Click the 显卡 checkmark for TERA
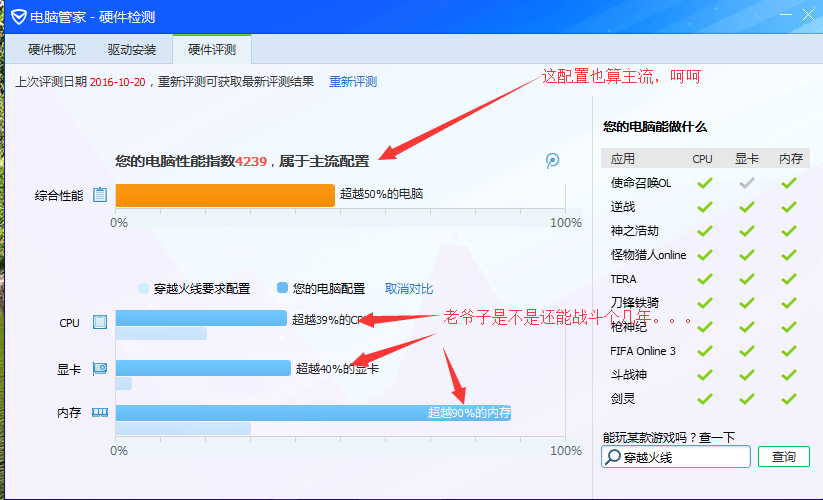The width and height of the screenshot is (823, 500). (747, 279)
